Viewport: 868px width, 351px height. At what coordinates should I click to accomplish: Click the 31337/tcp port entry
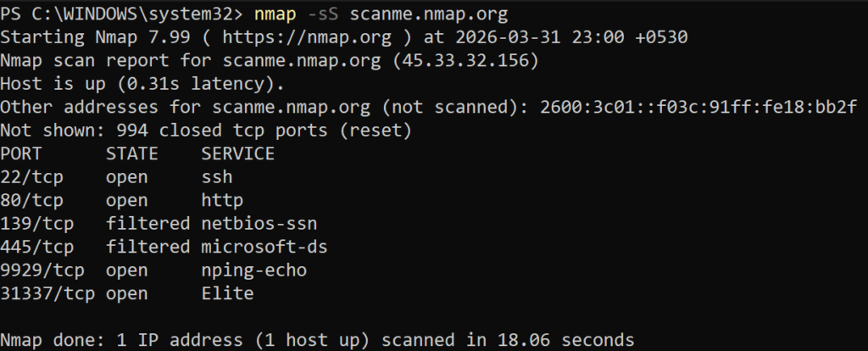coord(47,294)
